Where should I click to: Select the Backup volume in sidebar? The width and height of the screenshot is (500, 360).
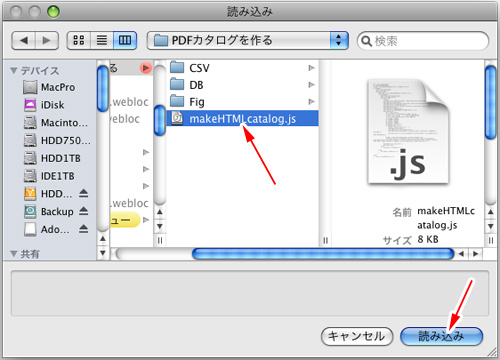[x=49, y=211]
